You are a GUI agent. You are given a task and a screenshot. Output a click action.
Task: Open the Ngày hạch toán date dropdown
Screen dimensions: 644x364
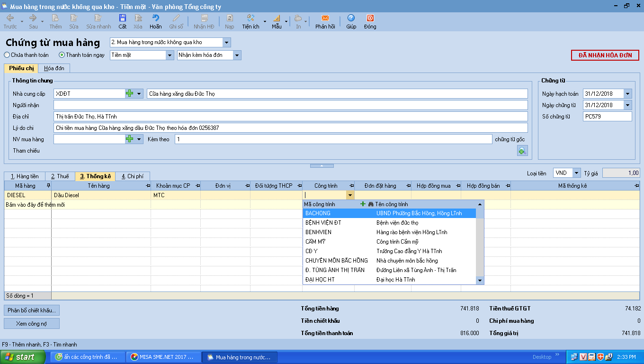pos(627,94)
